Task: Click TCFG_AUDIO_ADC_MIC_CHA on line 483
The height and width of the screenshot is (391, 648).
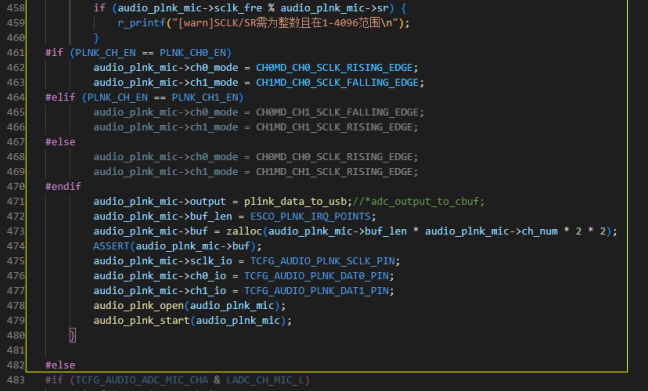Action: [141, 380]
